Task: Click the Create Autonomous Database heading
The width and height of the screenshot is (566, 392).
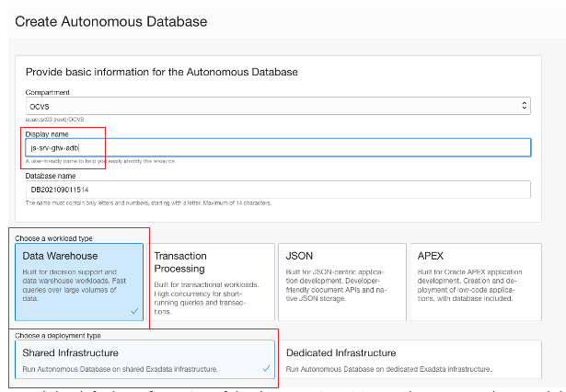Action: (111, 22)
